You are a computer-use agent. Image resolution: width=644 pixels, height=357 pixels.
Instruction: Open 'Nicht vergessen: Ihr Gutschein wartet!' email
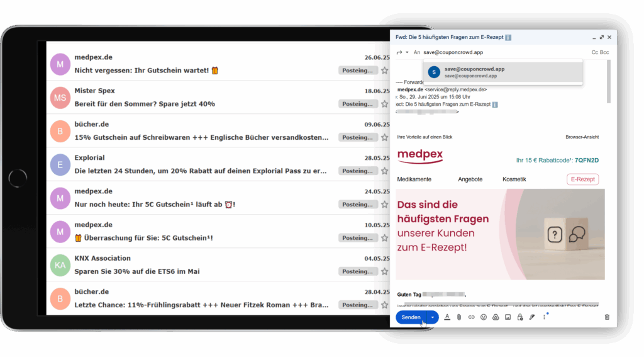[146, 71]
